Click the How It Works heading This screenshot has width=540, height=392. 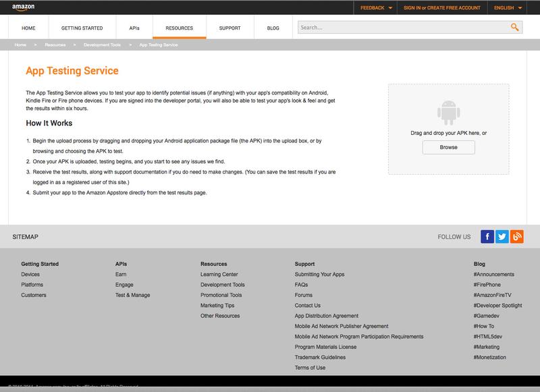pos(49,123)
